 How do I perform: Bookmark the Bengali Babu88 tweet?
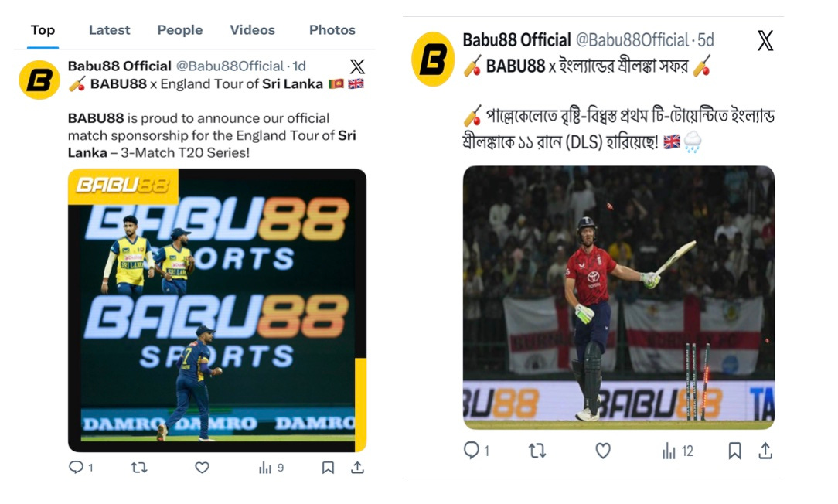735,451
